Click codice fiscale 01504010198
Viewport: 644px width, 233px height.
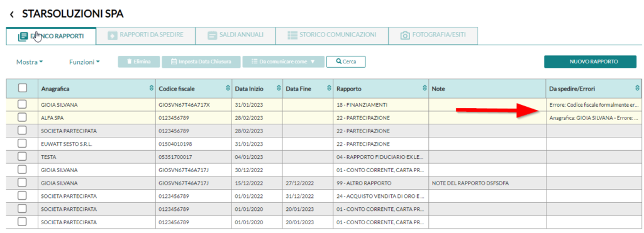click(194, 144)
